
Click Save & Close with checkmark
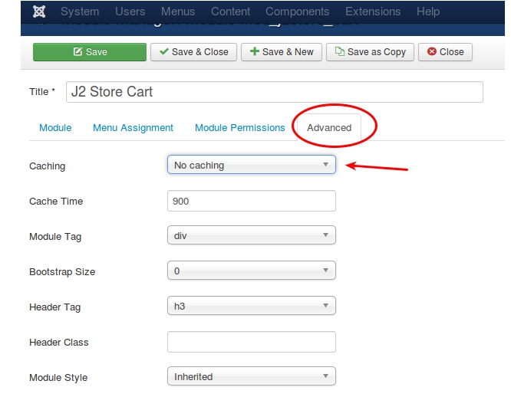click(x=193, y=52)
